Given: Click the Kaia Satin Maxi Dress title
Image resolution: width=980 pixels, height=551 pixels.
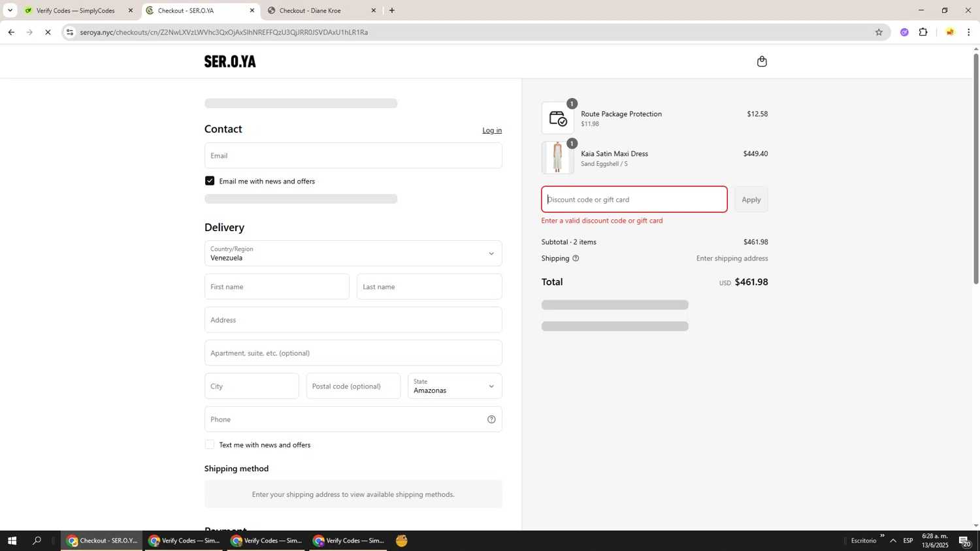Looking at the screenshot, I should coord(614,154).
